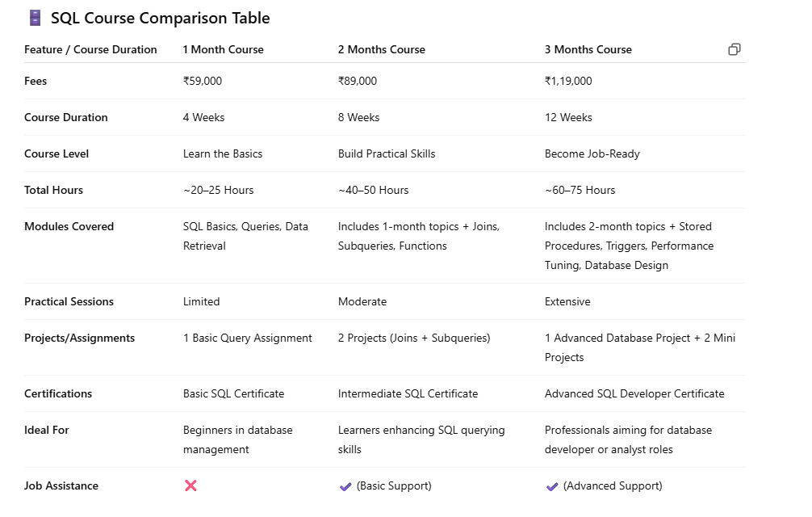Click the file cabinet icon beside the title
The image size is (812, 517).
pos(35,18)
